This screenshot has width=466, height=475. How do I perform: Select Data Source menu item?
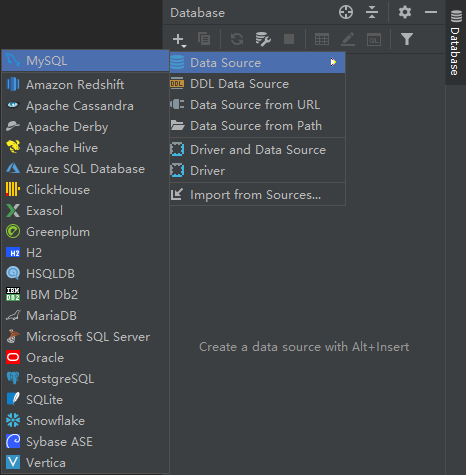point(257,63)
